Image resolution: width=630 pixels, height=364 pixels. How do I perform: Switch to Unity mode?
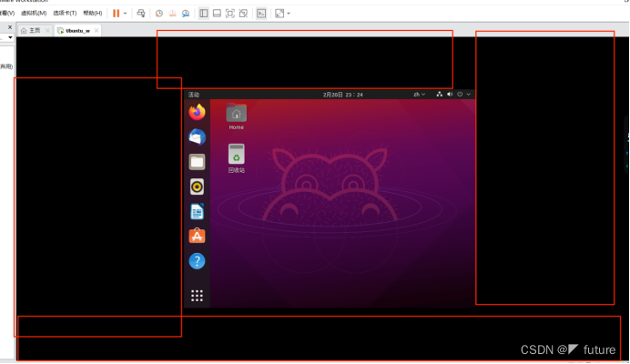[243, 14]
